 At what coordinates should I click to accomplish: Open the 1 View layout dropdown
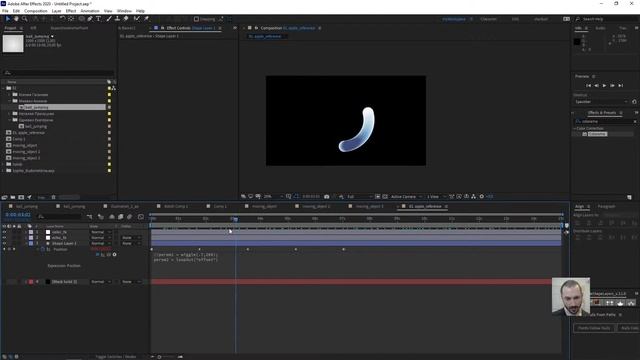[x=436, y=196]
